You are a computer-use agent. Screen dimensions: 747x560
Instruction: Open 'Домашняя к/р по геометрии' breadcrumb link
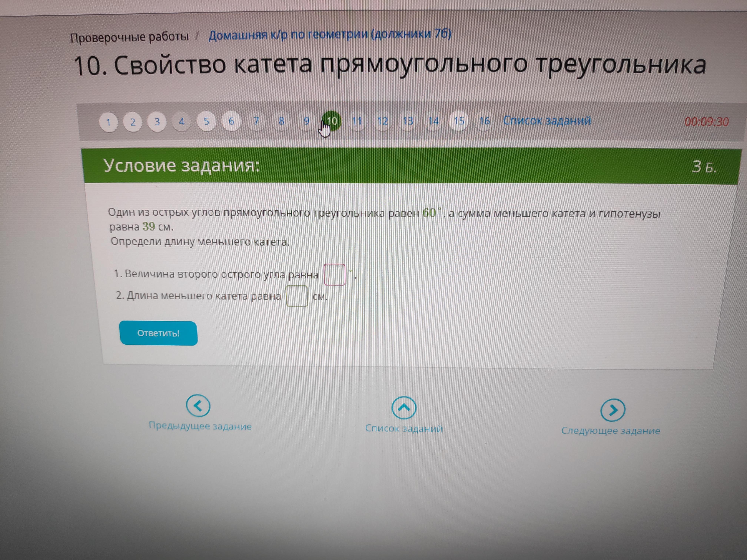pyautogui.click(x=330, y=34)
